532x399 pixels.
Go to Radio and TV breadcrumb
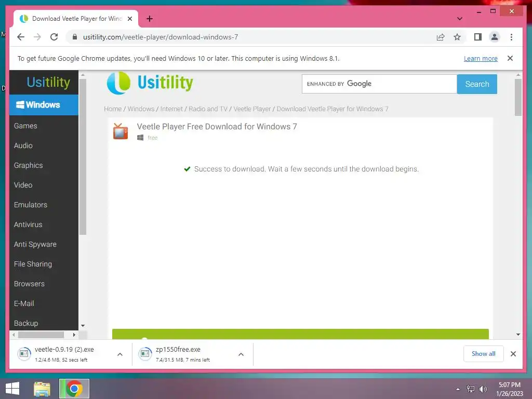click(208, 109)
